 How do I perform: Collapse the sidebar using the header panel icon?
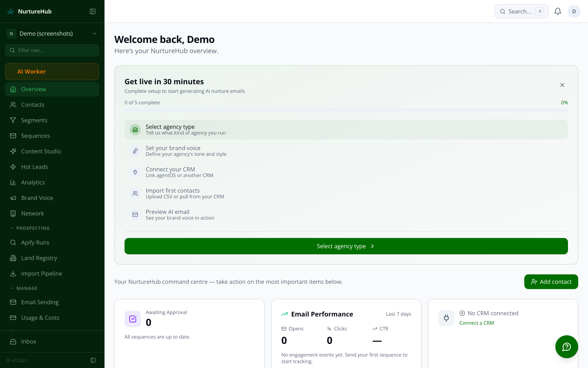[x=92, y=11]
